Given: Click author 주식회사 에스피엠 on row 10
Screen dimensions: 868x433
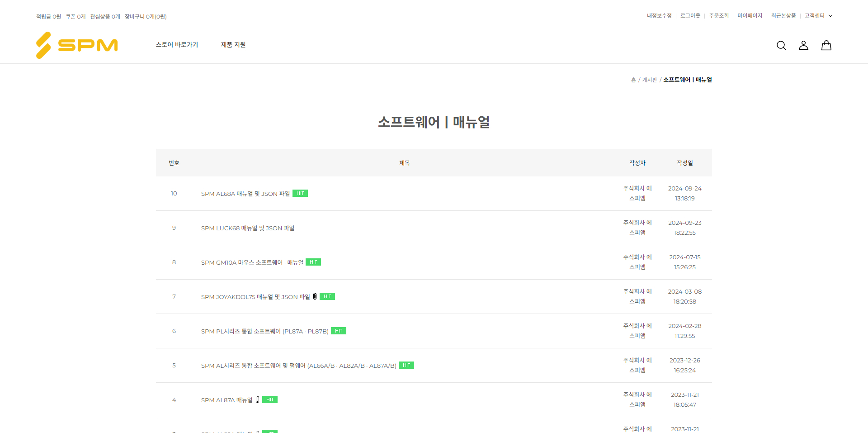Looking at the screenshot, I should coord(637,193).
